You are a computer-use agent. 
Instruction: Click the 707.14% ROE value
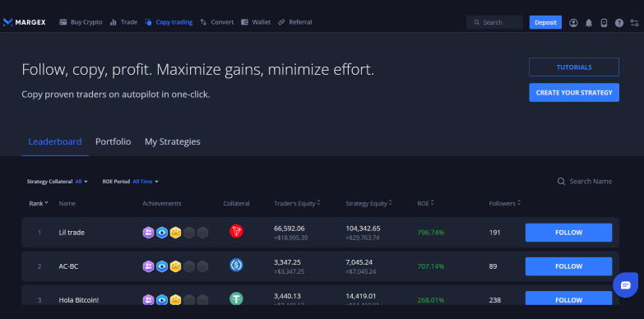[x=430, y=266]
